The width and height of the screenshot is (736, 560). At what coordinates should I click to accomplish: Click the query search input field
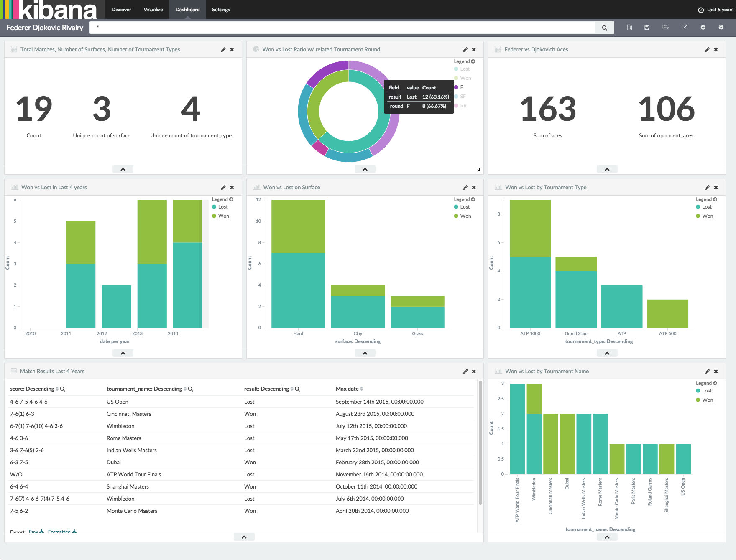pyautogui.click(x=342, y=28)
